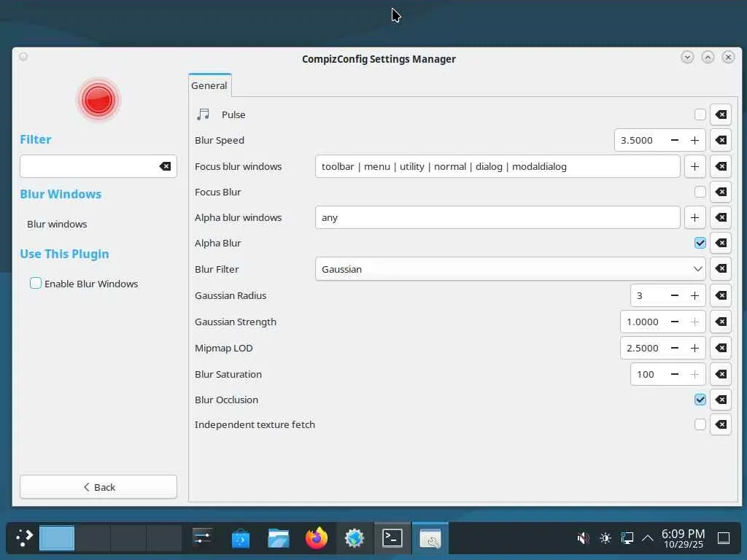This screenshot has width=747, height=560.
Task: Enable the Pulse checkbox
Action: 700,114
